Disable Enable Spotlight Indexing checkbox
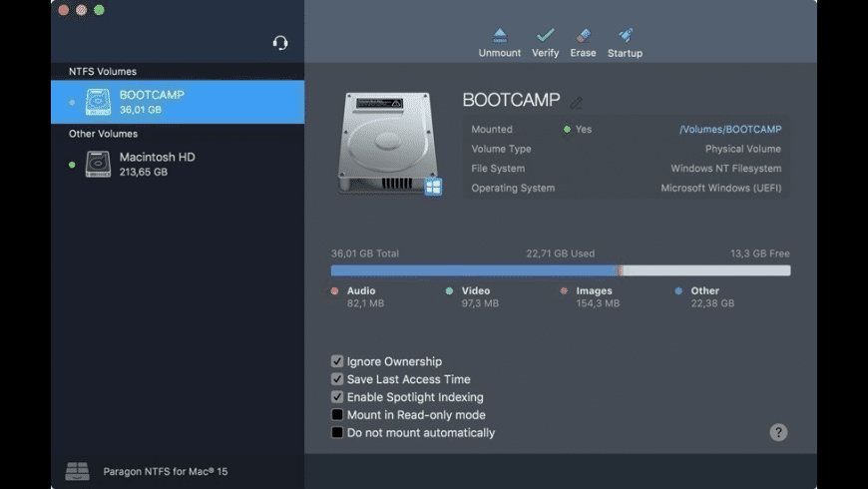The width and height of the screenshot is (868, 489). click(337, 397)
